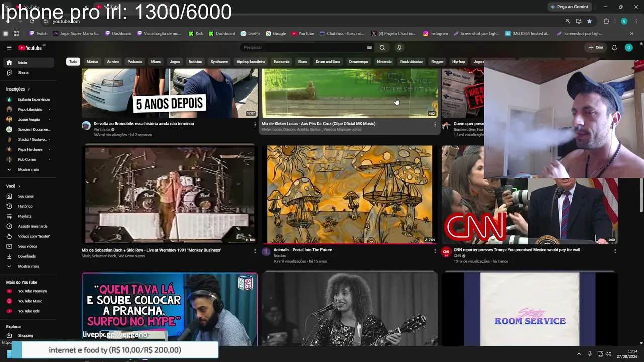Start voice search with the microphone
Image resolution: width=644 pixels, height=362 pixels.
point(399,48)
